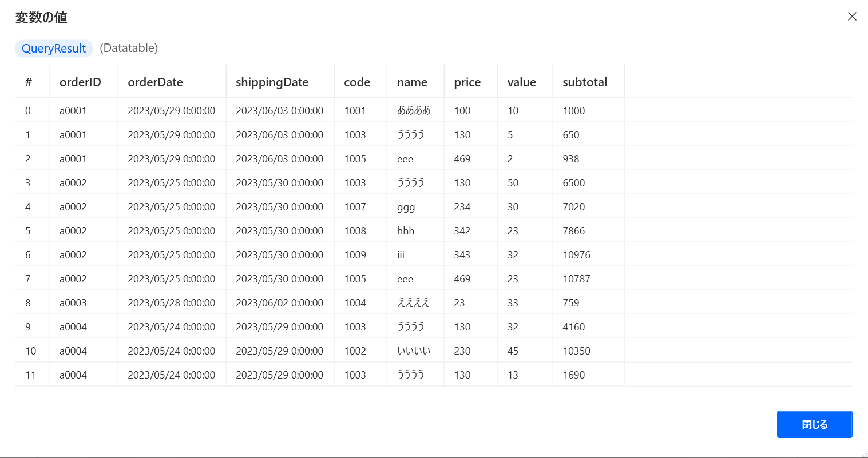Click shippingDate 2023/06/02 0:00:00 cell

point(280,302)
